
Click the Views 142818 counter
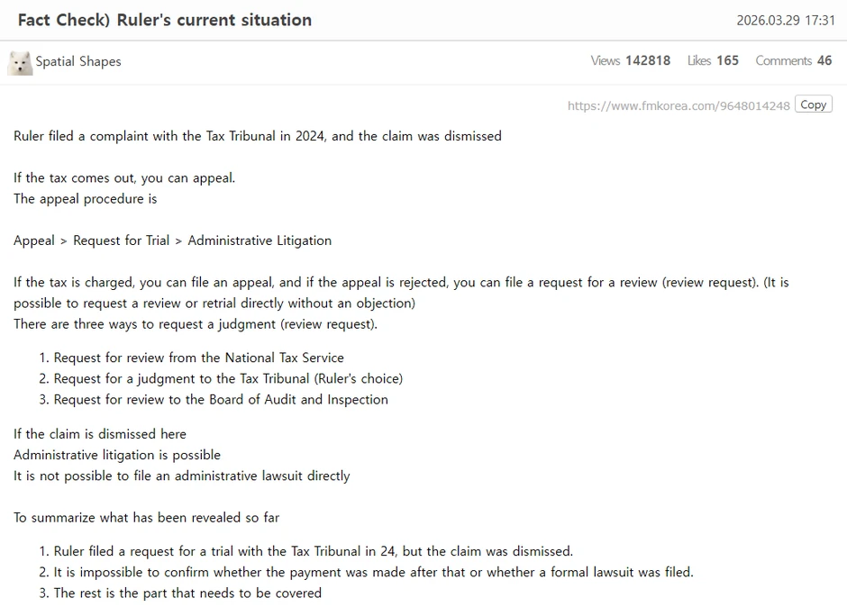coord(630,60)
